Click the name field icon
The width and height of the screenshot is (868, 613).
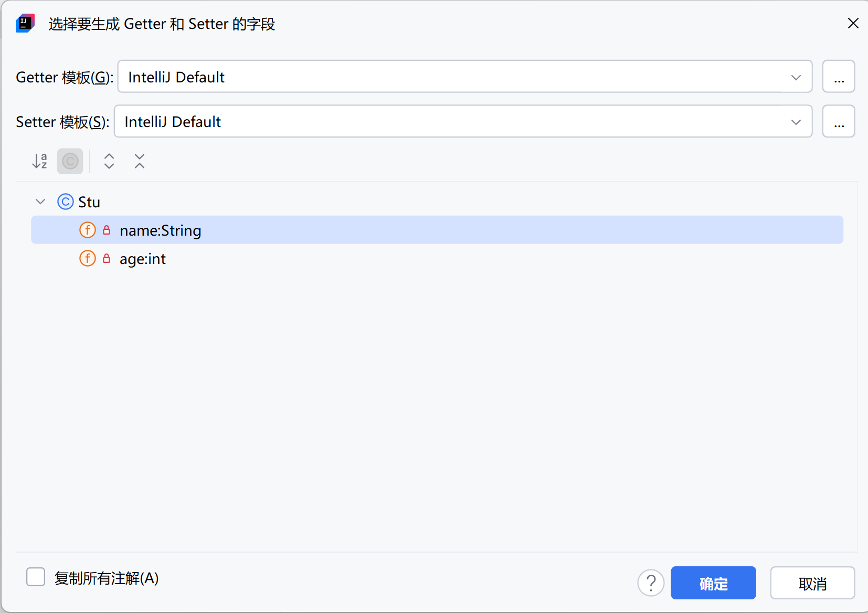(88, 230)
